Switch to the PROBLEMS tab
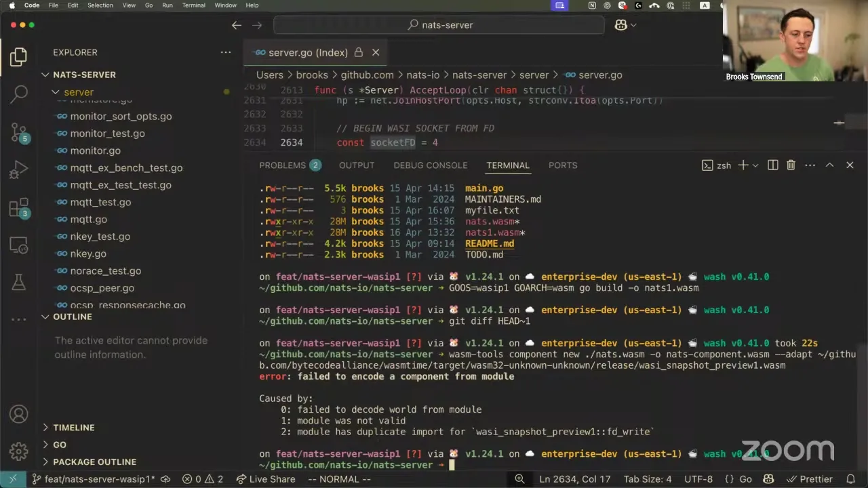Screen dimensions: 868x488 [x=290, y=165]
